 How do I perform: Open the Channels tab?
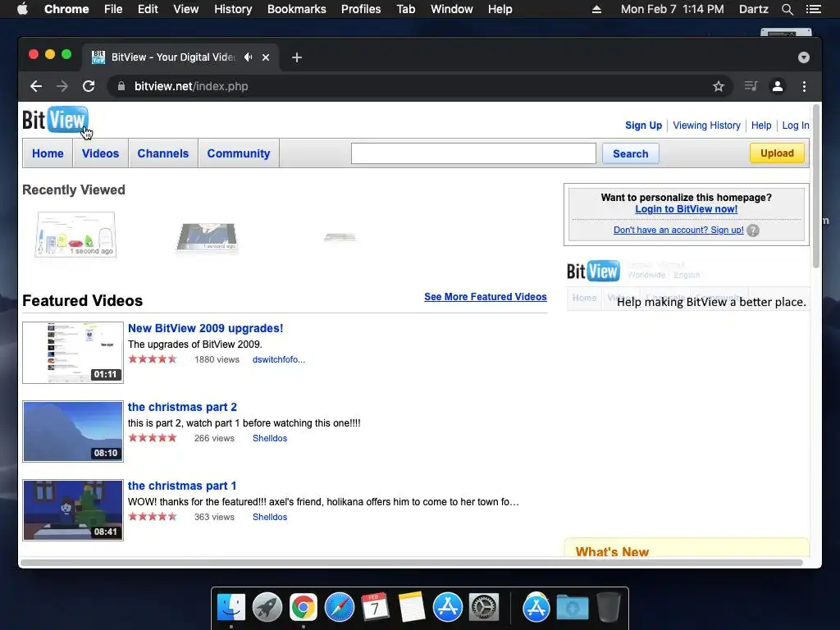tap(163, 153)
